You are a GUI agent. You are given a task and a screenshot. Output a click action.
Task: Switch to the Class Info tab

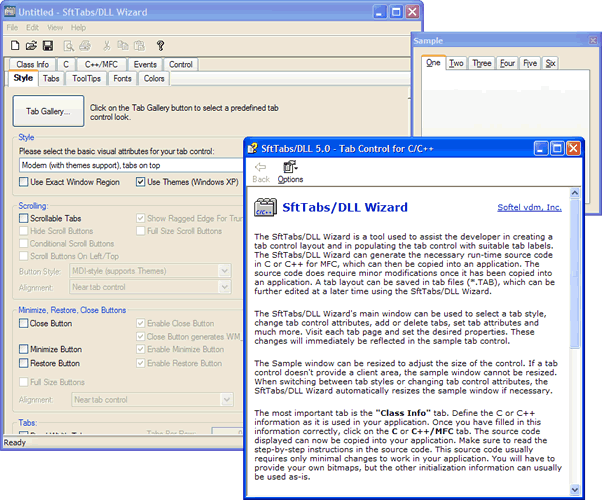pyautogui.click(x=33, y=64)
